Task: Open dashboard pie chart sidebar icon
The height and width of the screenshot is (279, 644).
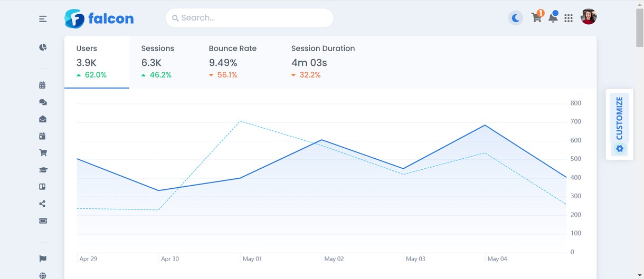Action: pos(43,47)
